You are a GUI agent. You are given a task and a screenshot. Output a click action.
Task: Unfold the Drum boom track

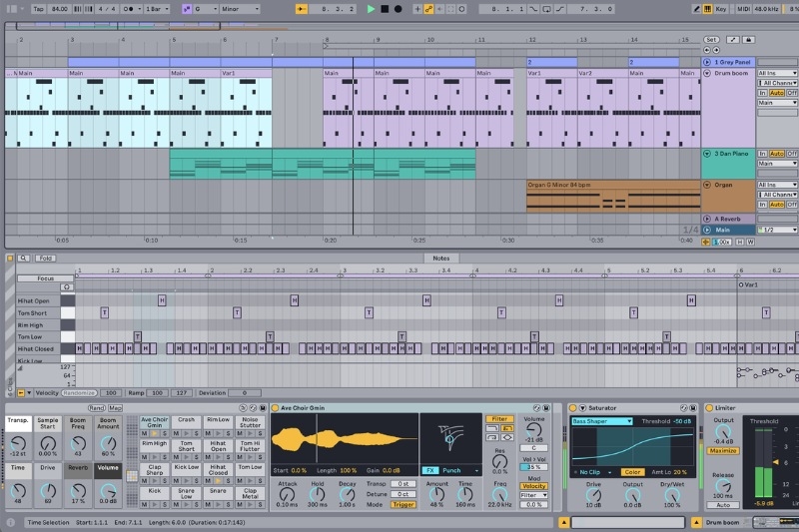[x=707, y=73]
